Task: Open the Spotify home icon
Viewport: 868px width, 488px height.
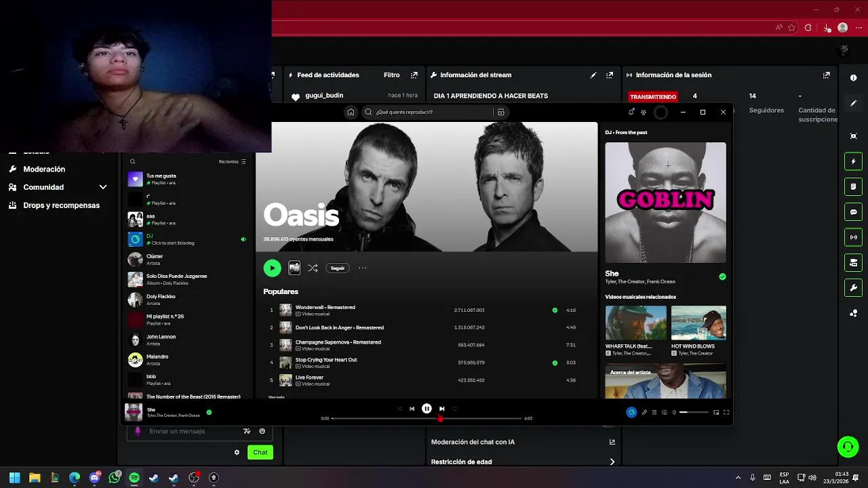Action: pyautogui.click(x=351, y=112)
